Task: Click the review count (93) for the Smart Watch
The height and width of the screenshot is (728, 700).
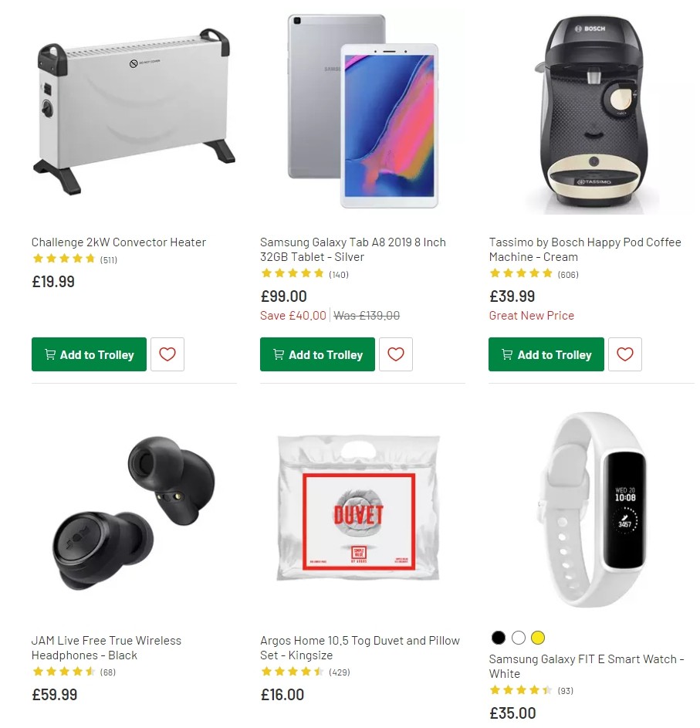Action: point(565,691)
